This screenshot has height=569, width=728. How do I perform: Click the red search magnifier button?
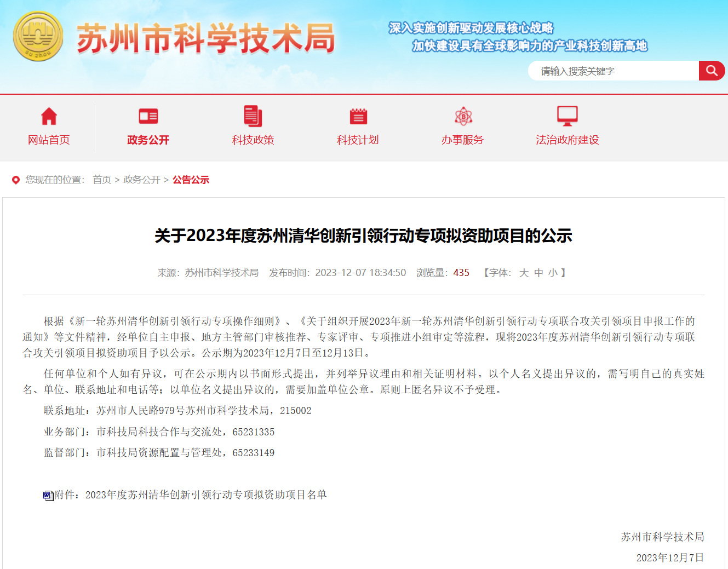point(711,71)
